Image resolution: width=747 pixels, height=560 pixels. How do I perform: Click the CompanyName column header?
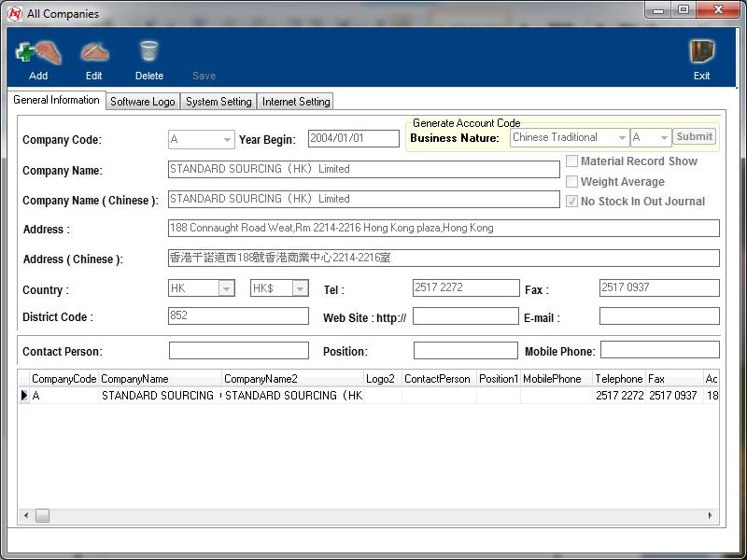point(160,379)
